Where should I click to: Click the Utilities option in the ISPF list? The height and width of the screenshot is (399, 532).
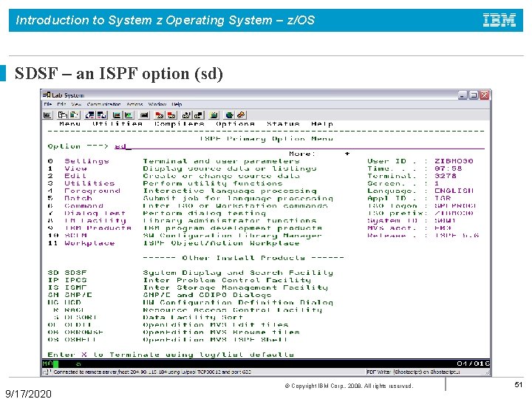[166, 183]
